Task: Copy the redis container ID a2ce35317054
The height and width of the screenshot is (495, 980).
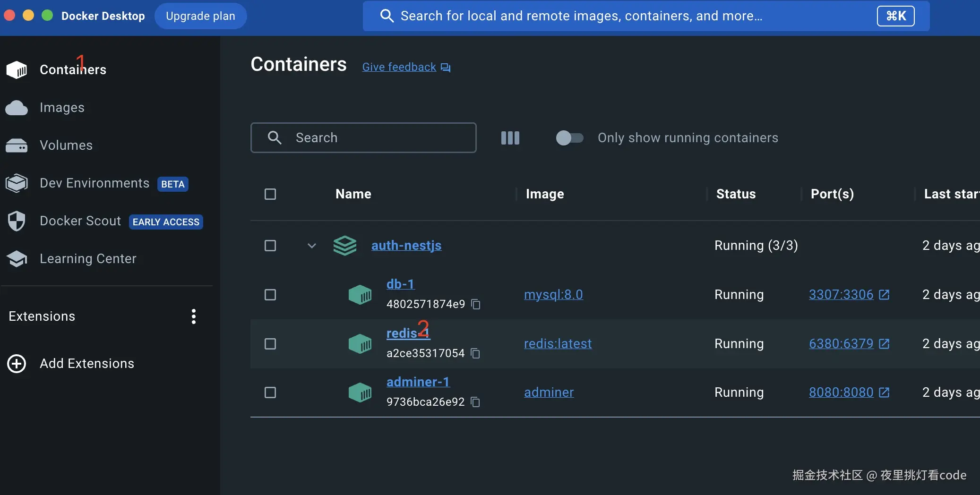Action: tap(475, 353)
